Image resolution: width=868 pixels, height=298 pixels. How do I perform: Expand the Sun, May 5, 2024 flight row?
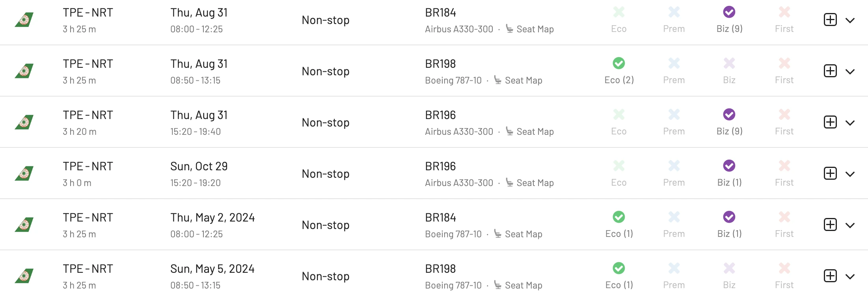point(850,276)
